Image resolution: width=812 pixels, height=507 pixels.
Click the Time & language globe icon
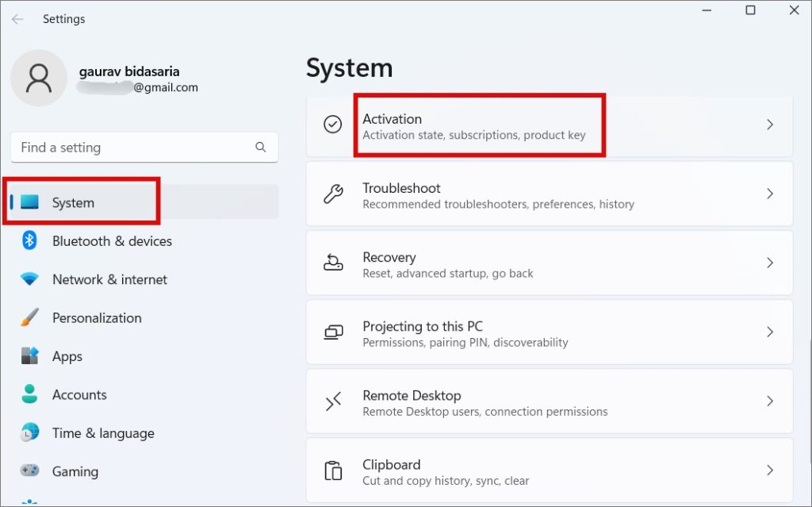tap(29, 432)
